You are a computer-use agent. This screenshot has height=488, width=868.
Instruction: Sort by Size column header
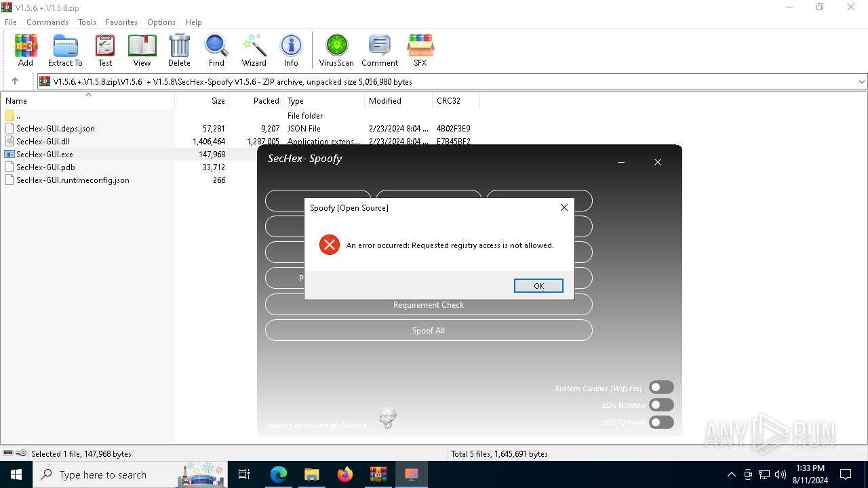(x=202, y=100)
